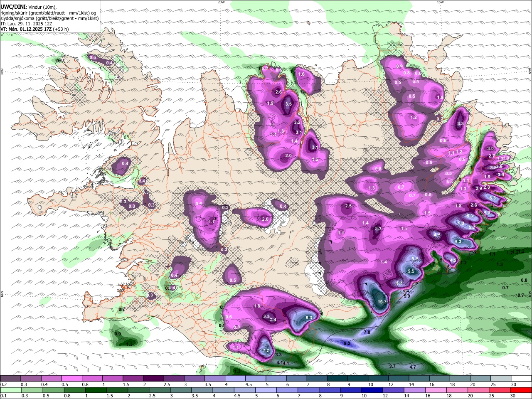Click the 9.2 rain value offshore
532x399 pixels.
pos(347,343)
